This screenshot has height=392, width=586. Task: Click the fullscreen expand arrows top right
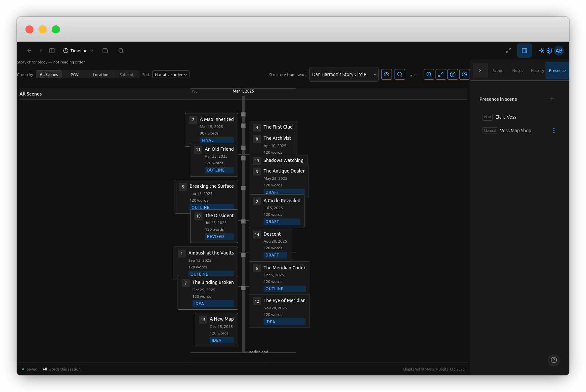click(509, 51)
